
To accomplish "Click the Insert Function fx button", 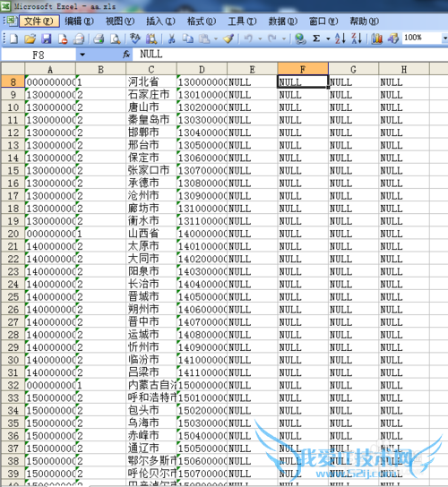I will tap(126, 55).
